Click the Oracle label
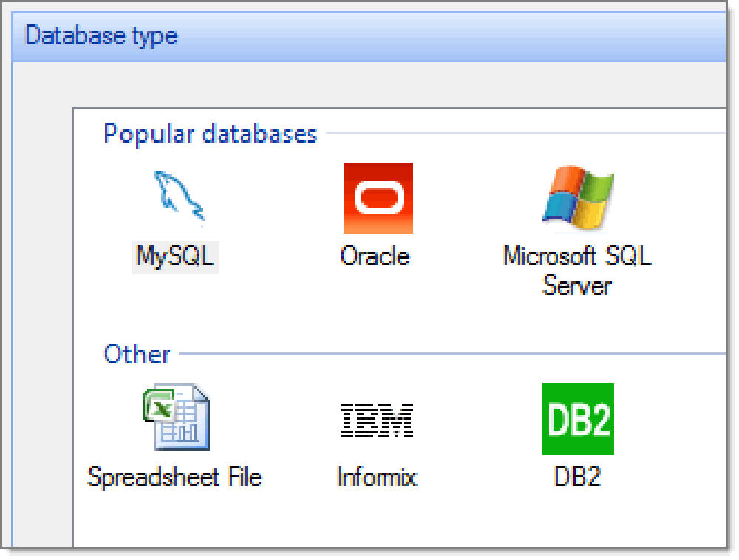This screenshot has height=560, width=739. pyautogui.click(x=375, y=256)
